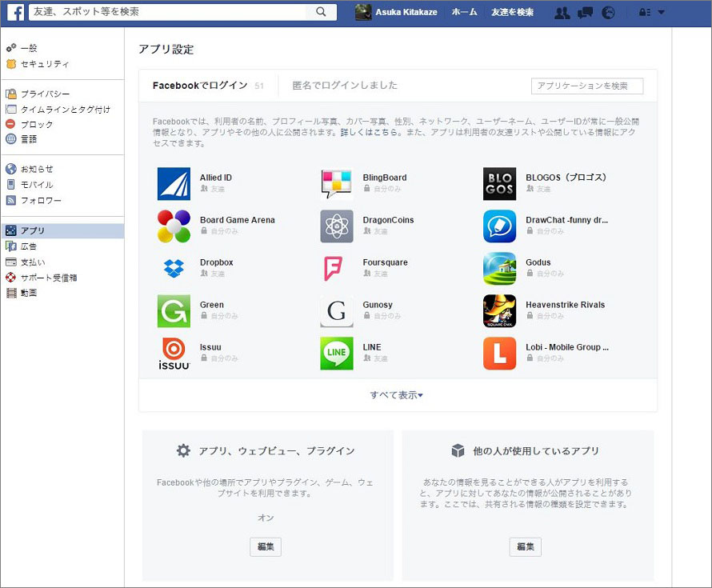
Task: Click the Heavenstrike Rivals app name
Action: pyautogui.click(x=566, y=305)
